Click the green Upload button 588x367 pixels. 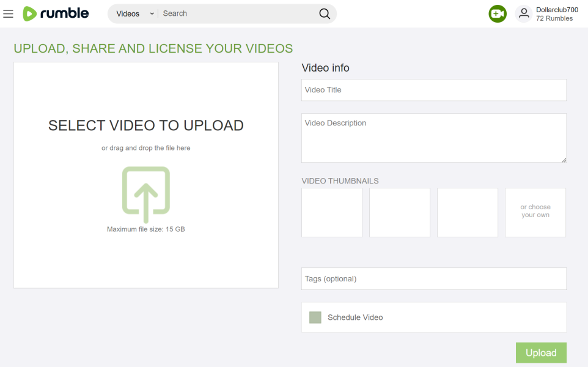tap(541, 353)
